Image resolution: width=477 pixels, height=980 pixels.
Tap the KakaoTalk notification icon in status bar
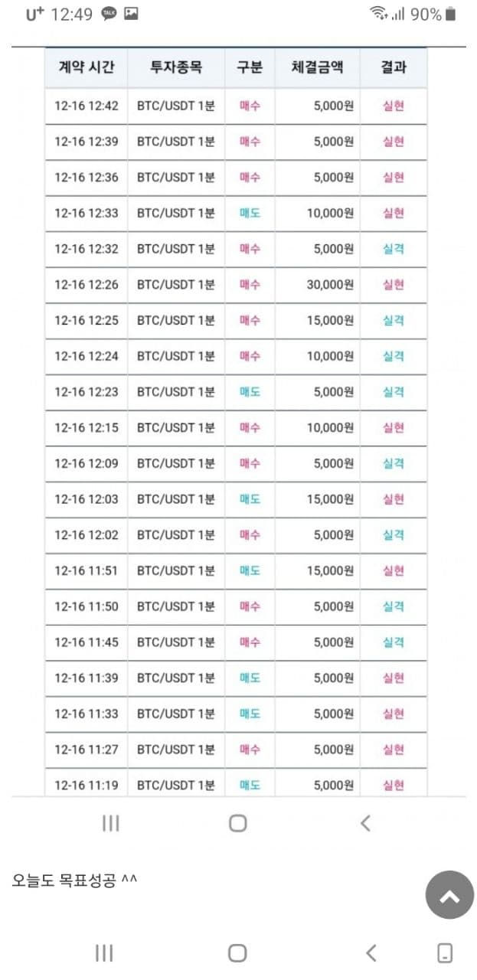pos(109,14)
